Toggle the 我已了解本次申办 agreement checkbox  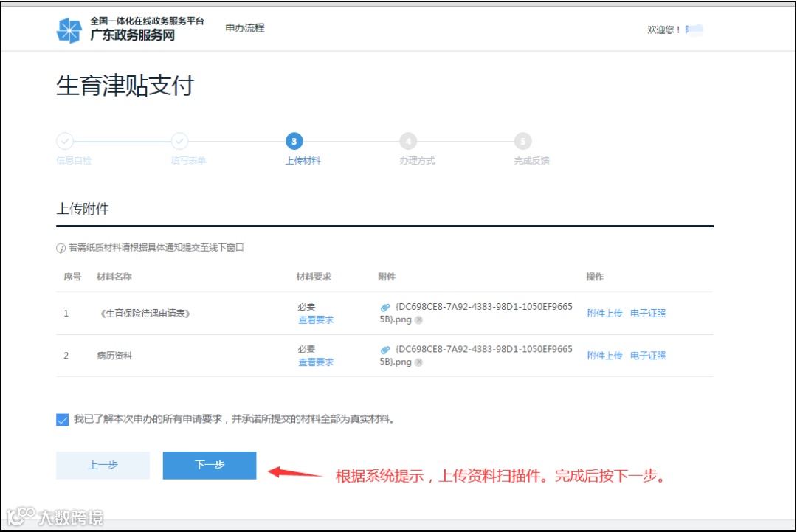pyautogui.click(x=62, y=420)
